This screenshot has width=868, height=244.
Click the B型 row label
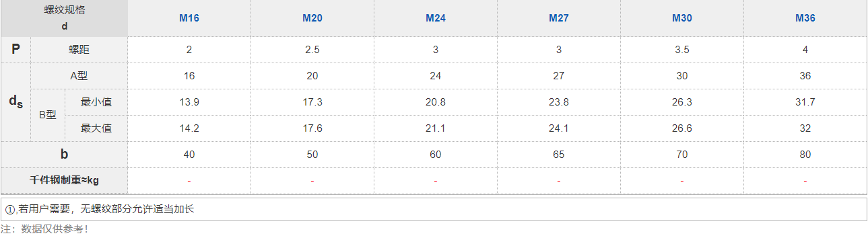pos(47,115)
